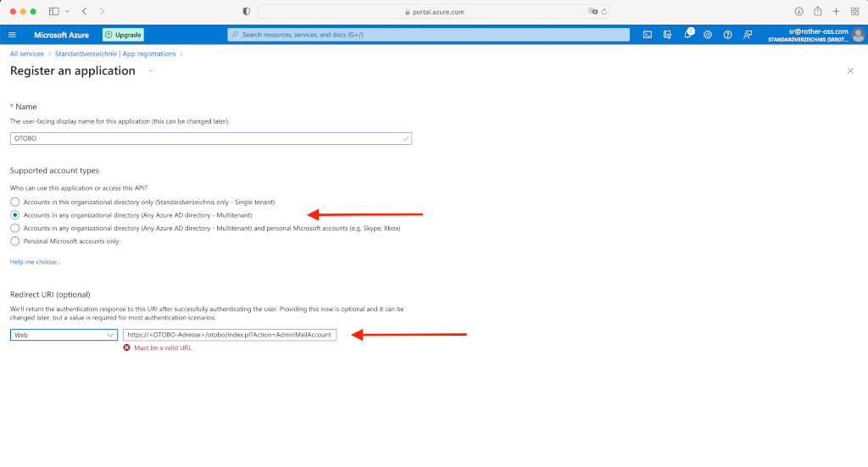Go forward in Safari
Image resolution: width=868 pixels, height=467 pixels.
[x=102, y=11]
